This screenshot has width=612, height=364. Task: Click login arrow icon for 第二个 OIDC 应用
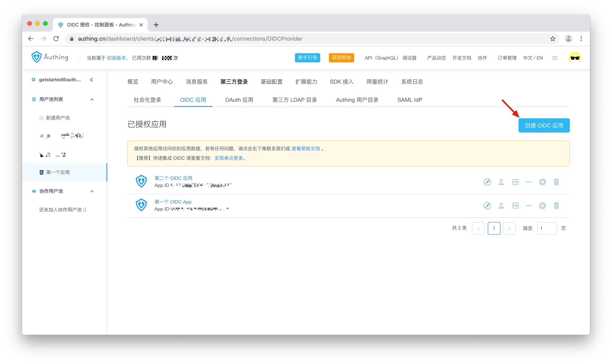(515, 182)
